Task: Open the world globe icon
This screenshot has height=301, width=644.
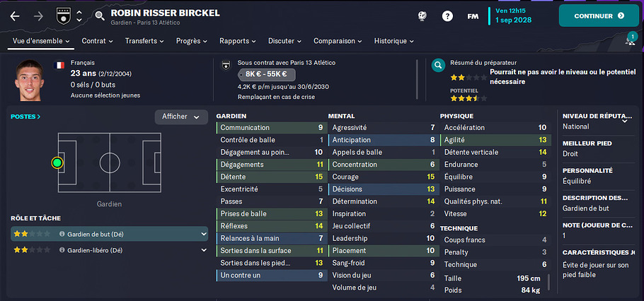Action: tap(422, 16)
